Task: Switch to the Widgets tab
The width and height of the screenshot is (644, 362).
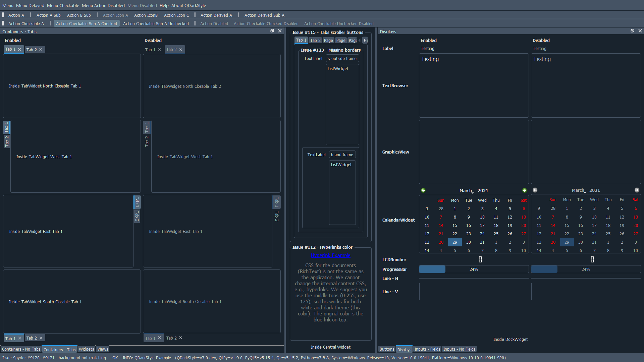Action: pyautogui.click(x=86, y=349)
